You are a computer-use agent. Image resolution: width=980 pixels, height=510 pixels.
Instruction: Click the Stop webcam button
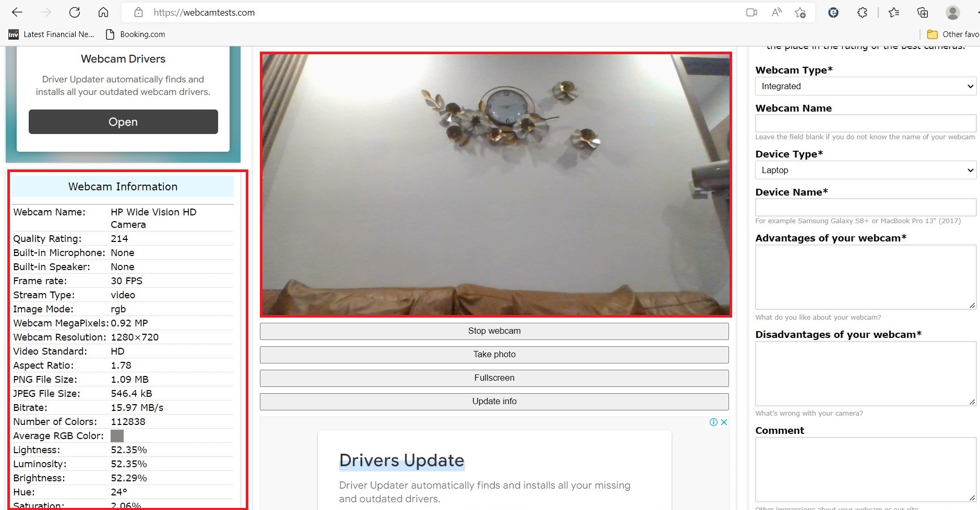point(494,331)
